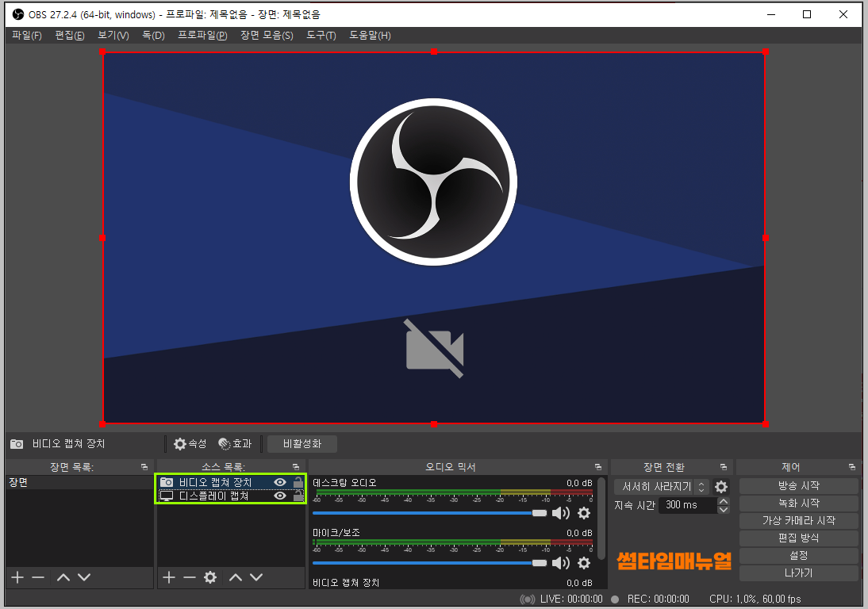This screenshot has height=609, width=868.
Task: Click the live broadcast status icon
Action: point(528,599)
